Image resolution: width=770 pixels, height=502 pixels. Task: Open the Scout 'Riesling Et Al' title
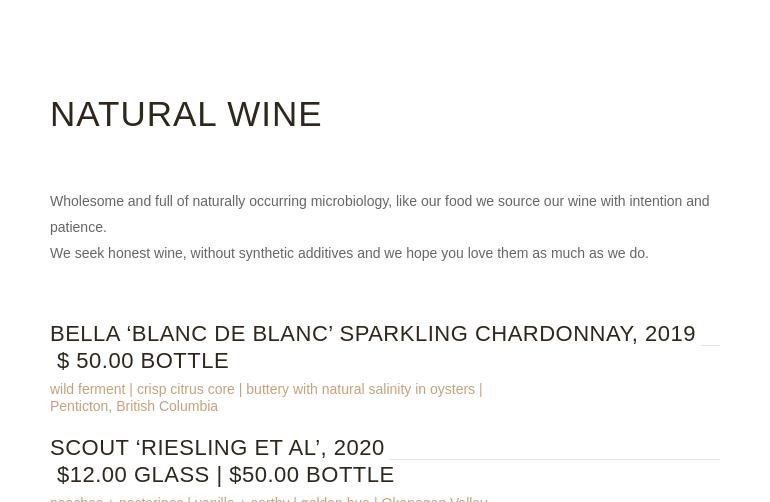[217, 448]
